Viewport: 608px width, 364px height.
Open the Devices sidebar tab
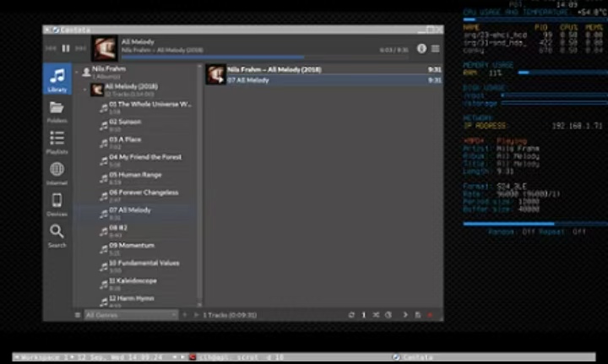pos(57,204)
